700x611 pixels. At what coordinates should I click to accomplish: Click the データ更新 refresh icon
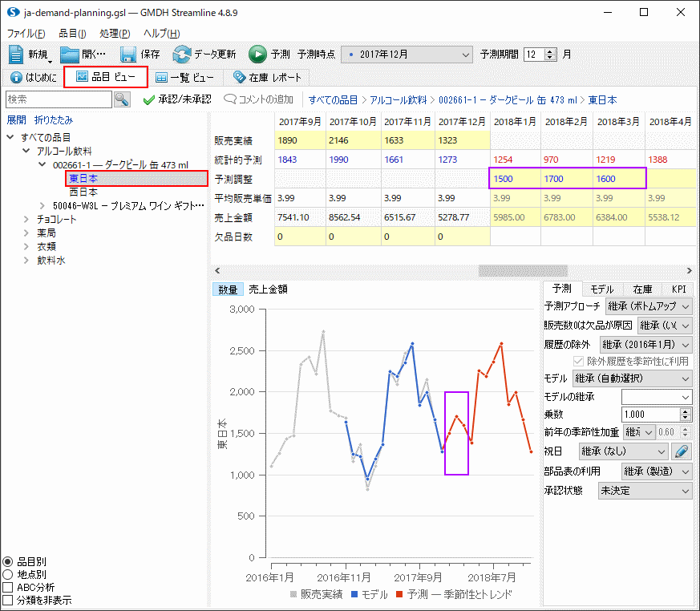(182, 55)
